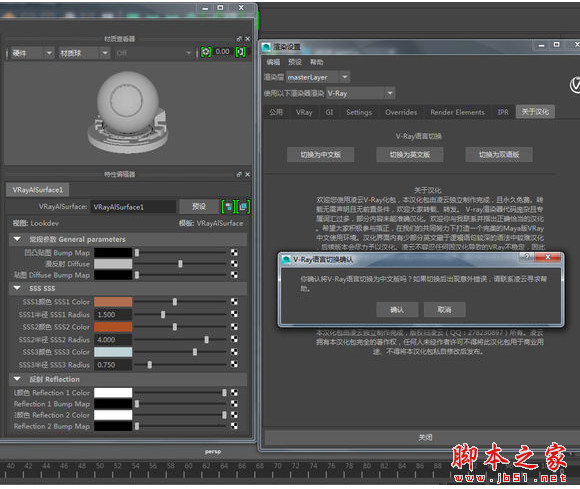Open the Off dropdown in material viewer
The image size is (580, 489).
click(x=154, y=53)
